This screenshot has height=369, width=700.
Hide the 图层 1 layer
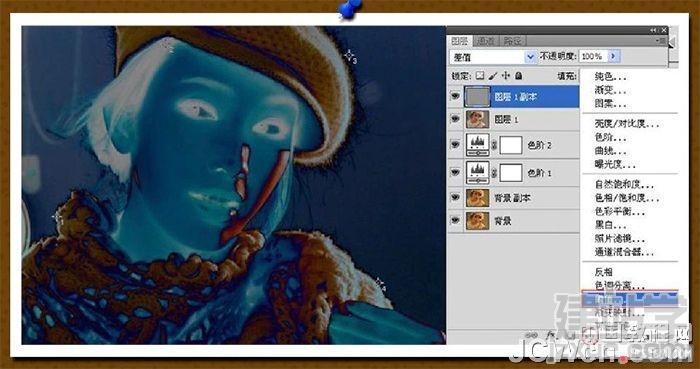[x=455, y=119]
